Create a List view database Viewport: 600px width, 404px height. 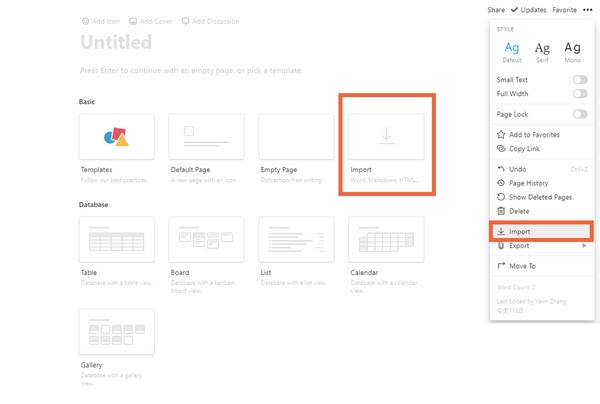(x=296, y=239)
